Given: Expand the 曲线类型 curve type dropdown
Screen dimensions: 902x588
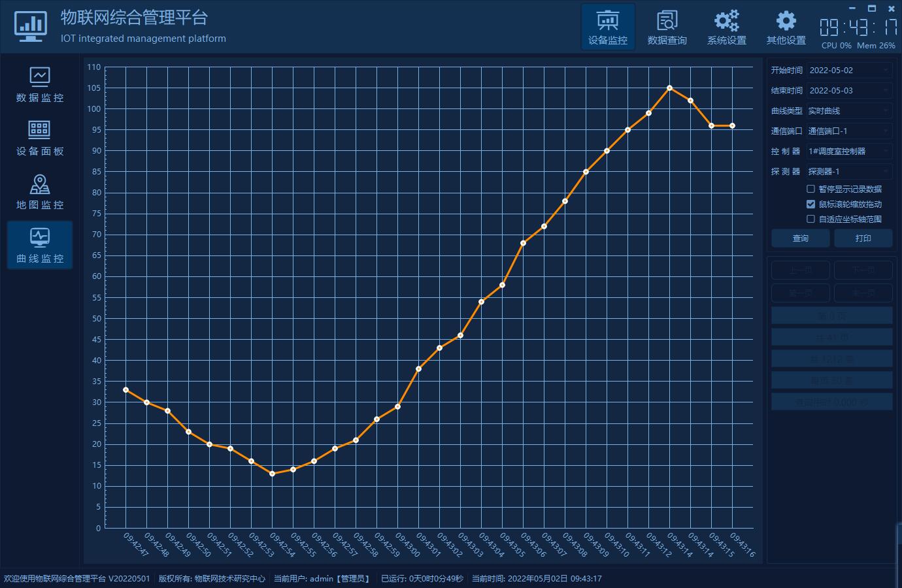Looking at the screenshot, I should coord(849,110).
